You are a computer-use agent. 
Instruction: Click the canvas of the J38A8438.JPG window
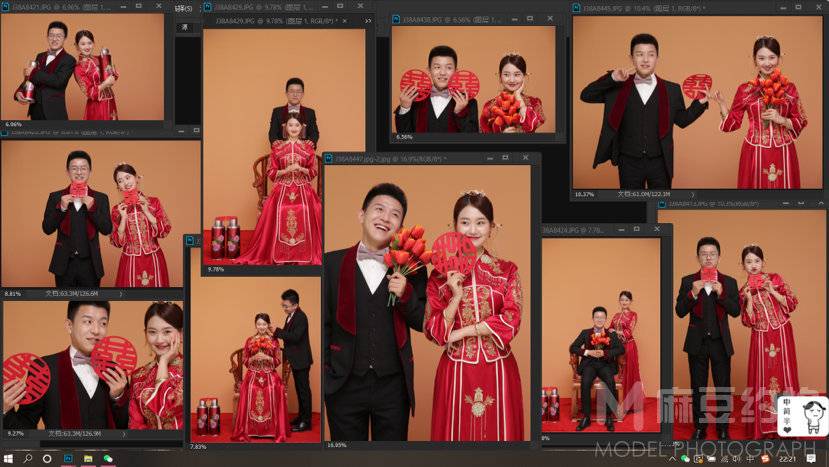click(x=474, y=79)
